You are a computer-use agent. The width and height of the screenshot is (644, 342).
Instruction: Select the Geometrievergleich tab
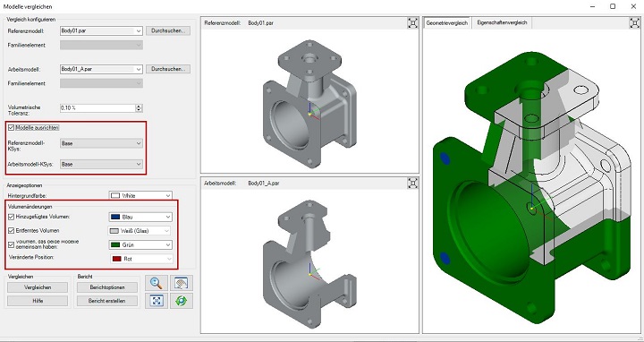[447, 23]
